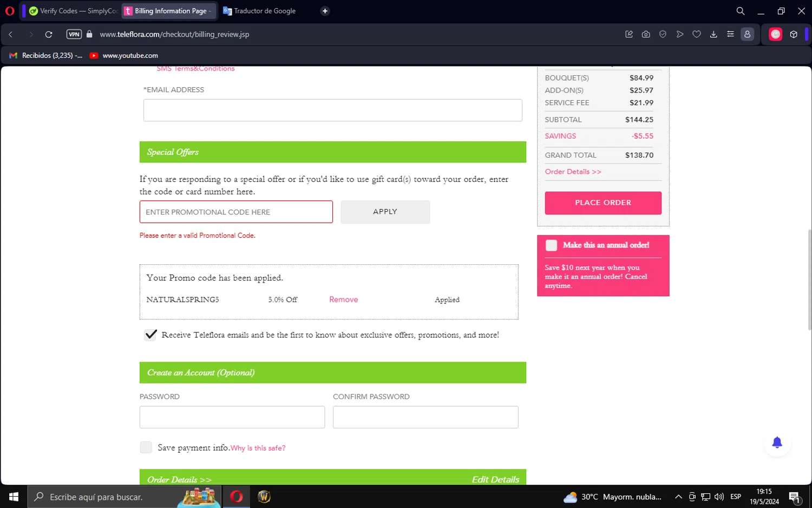The height and width of the screenshot is (508, 812).
Task: Open the ad blocker shield icon
Action: 663,34
